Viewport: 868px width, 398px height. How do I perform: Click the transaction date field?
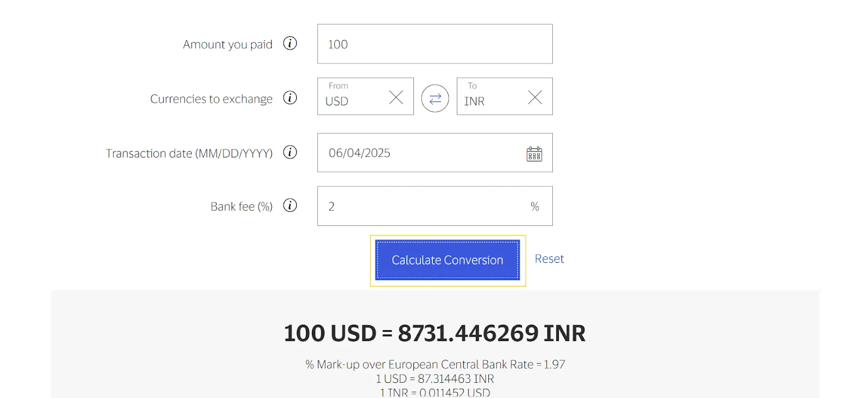click(423, 153)
